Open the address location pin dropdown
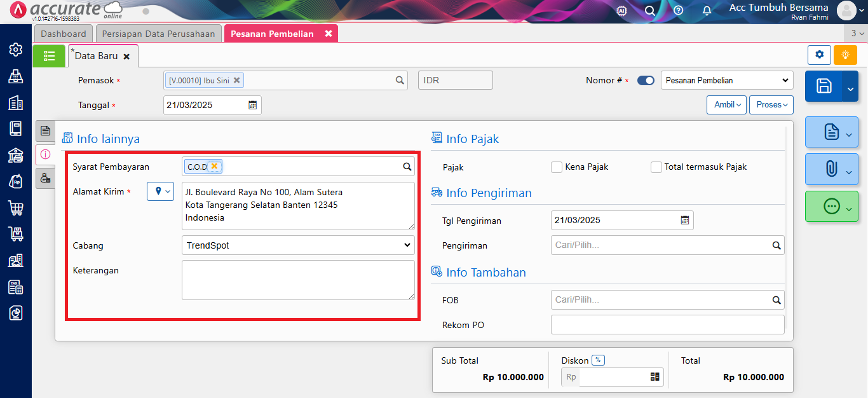This screenshot has height=398, width=868. point(160,191)
